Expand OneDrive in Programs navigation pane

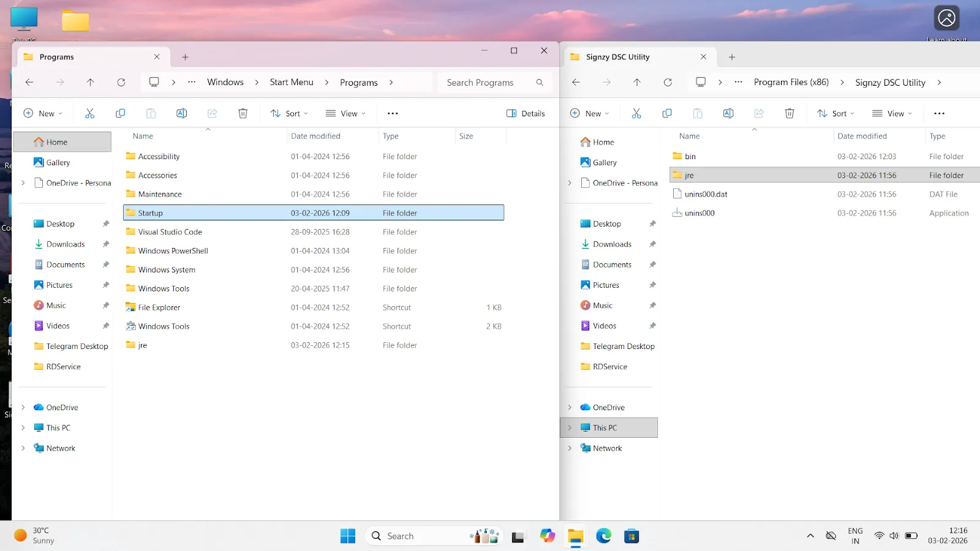[x=23, y=407]
